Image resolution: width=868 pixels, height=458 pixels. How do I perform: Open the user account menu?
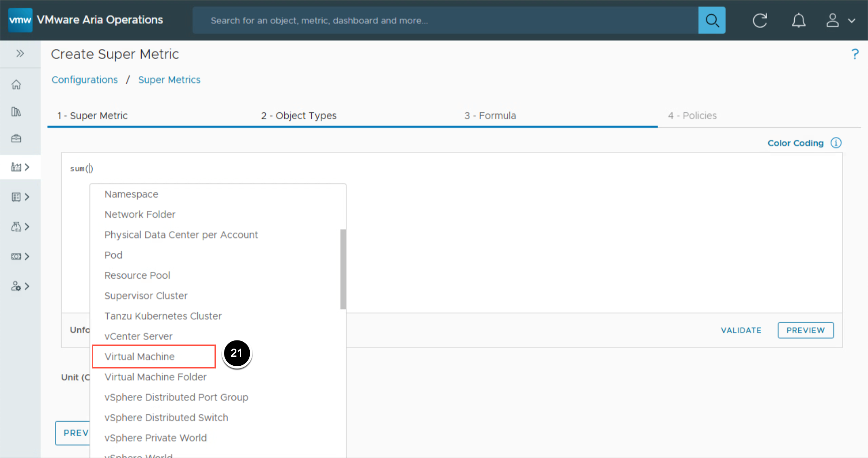[x=840, y=20]
